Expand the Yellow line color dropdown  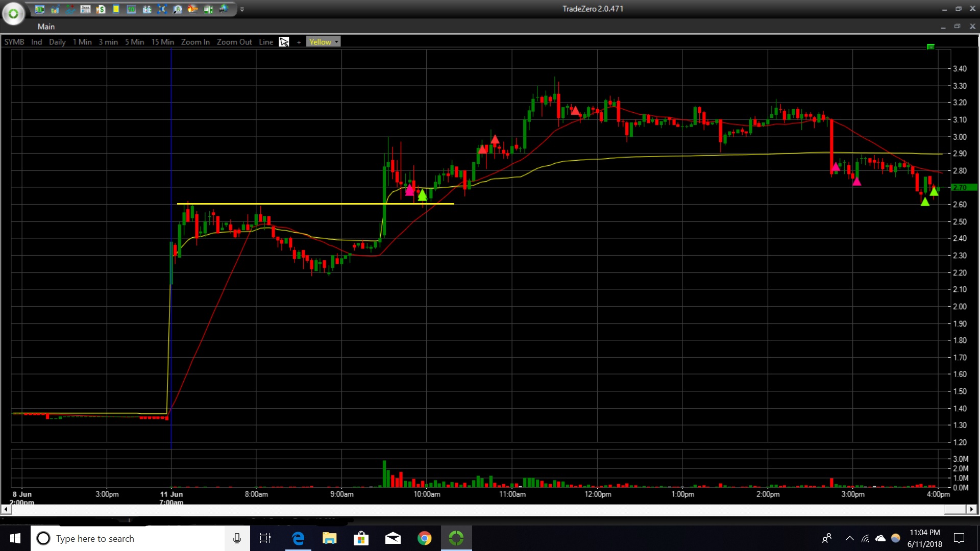tap(336, 42)
